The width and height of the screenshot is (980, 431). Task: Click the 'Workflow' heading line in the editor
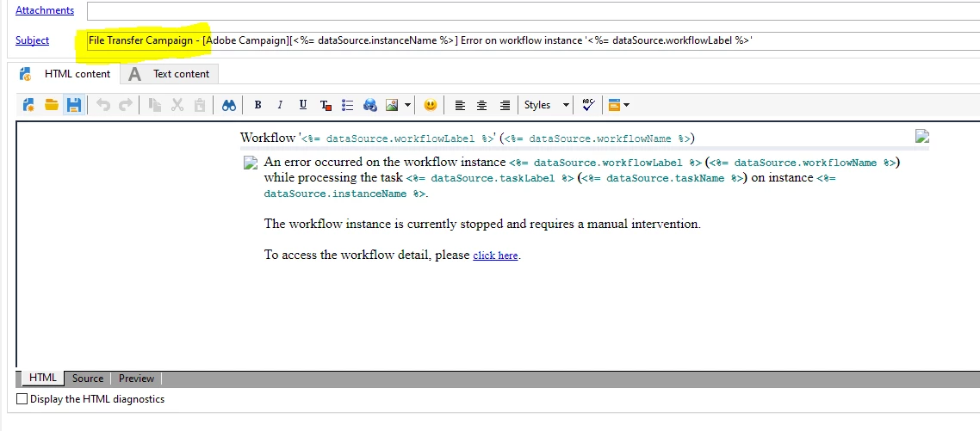tap(467, 138)
